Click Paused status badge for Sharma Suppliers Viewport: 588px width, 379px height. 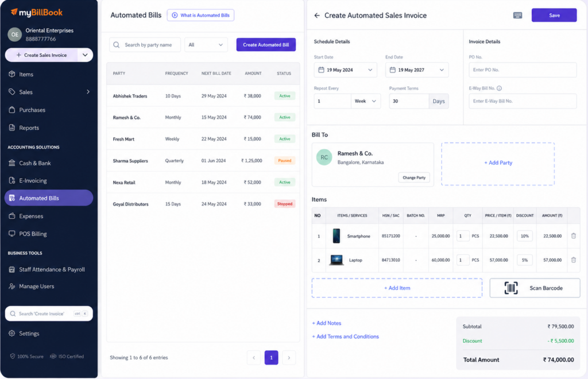pyautogui.click(x=285, y=160)
